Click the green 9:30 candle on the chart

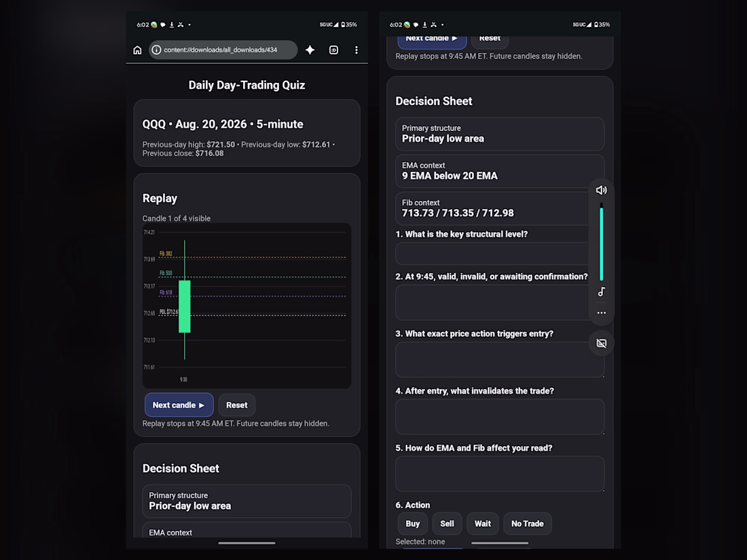pyautogui.click(x=184, y=306)
